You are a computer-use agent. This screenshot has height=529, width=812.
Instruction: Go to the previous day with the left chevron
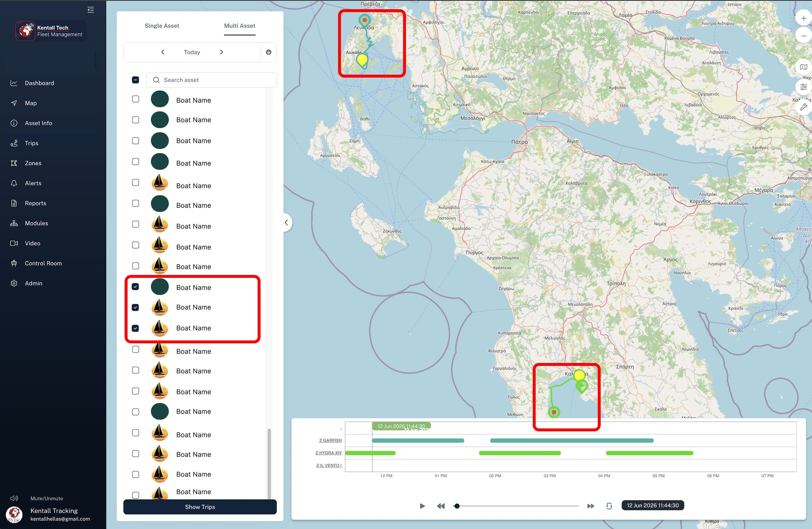[163, 52]
